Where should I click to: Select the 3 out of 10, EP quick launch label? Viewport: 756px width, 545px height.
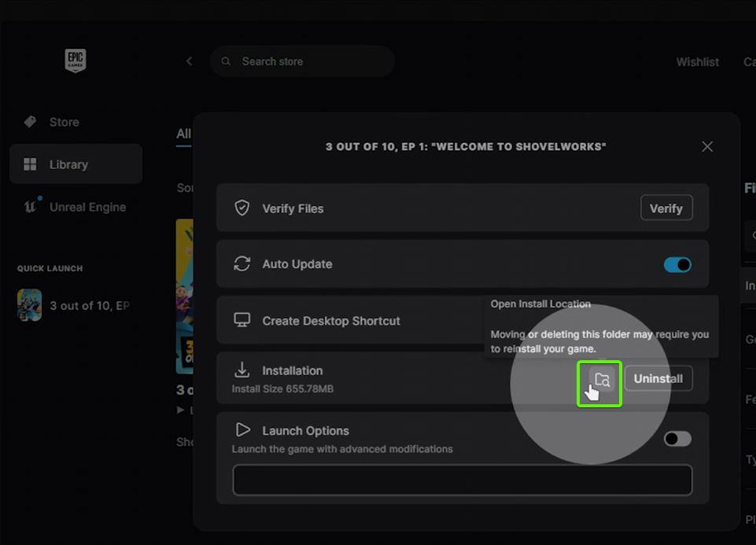click(x=90, y=305)
